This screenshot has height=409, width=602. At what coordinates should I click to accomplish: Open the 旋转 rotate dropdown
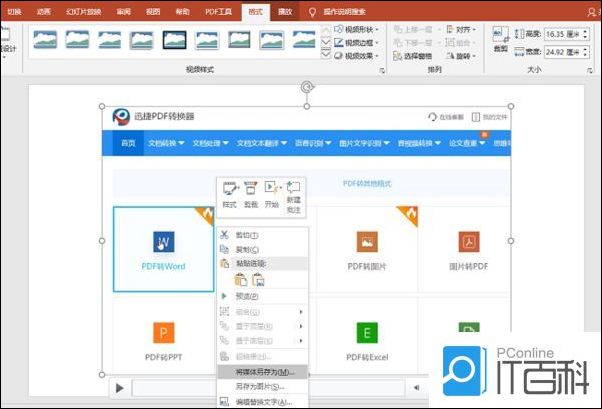click(461, 56)
